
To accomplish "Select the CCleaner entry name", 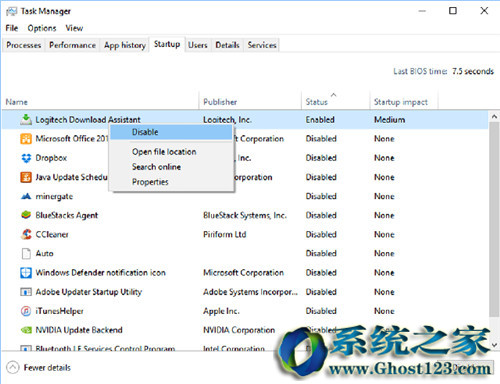I will [52, 234].
